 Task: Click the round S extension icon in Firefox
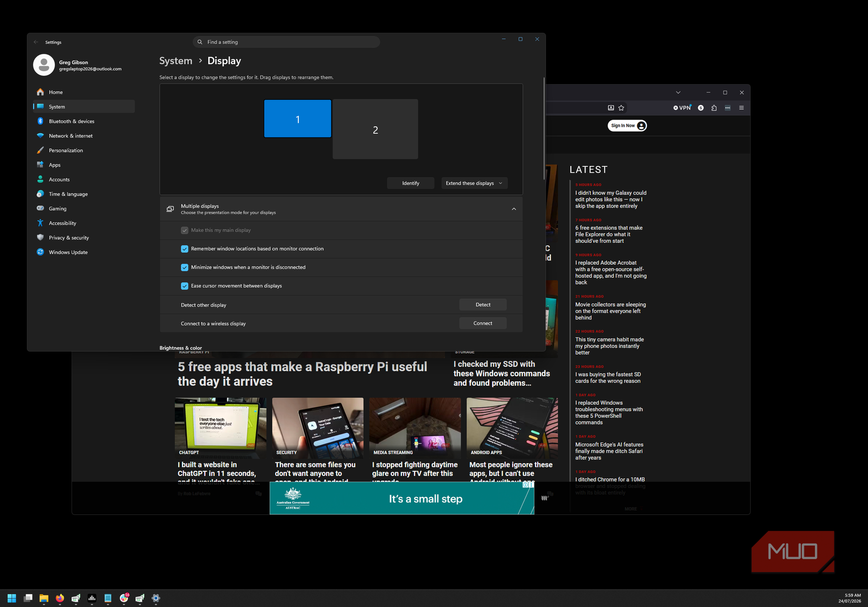(701, 108)
